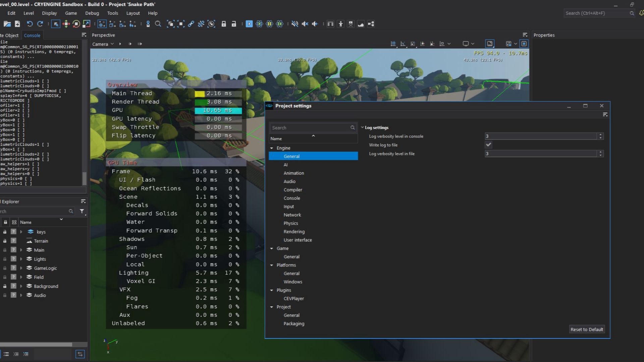This screenshot has height=362, width=644.
Task: Select Rendering under Engine settings
Action: coord(294,232)
